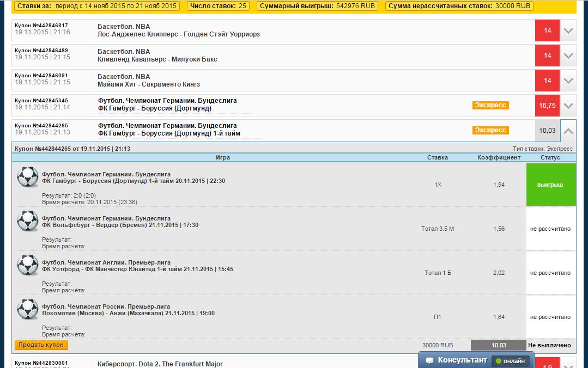
Task: Click Кливленд Кавальерс - Милуоки Бакс text
Action: (x=157, y=59)
